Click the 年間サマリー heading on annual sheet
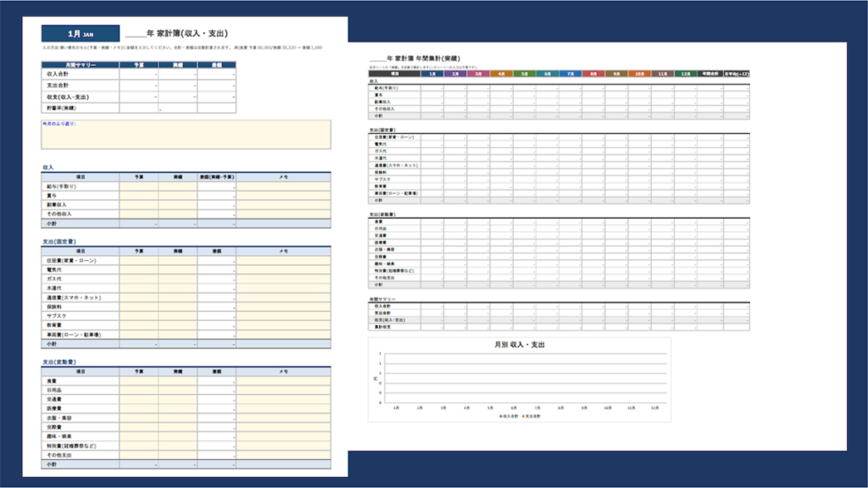Viewport: 868px width, 488px height. tap(382, 299)
